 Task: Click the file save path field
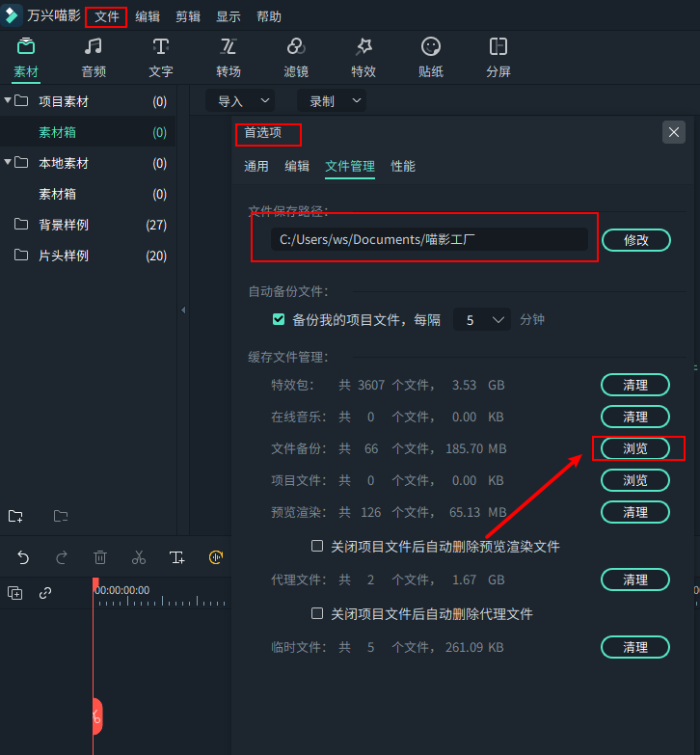pos(429,239)
